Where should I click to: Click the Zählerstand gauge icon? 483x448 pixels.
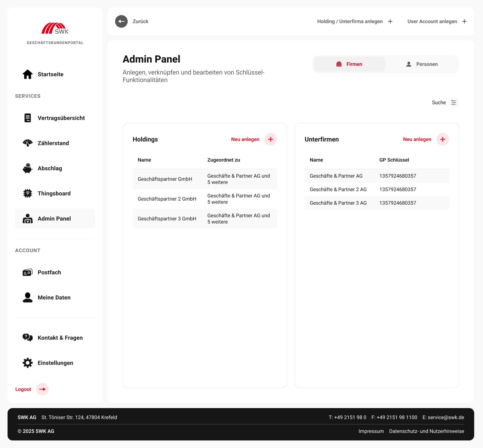(28, 143)
